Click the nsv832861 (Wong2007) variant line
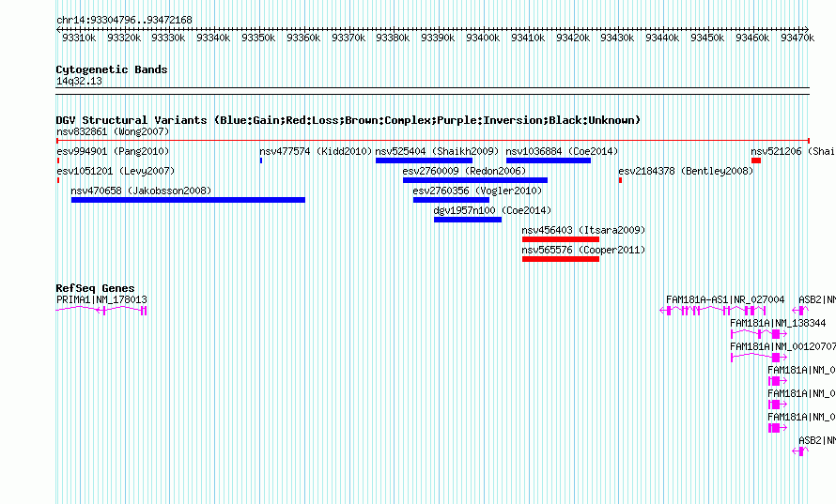 tap(433, 141)
